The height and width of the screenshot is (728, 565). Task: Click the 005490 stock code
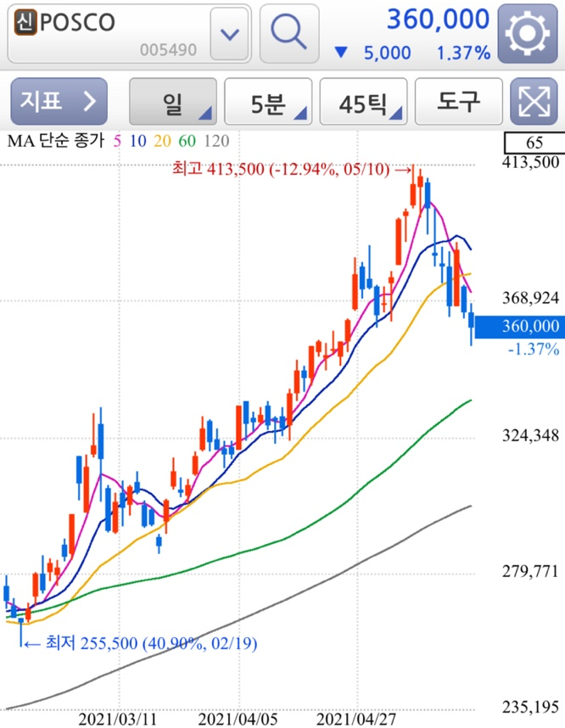point(168,50)
